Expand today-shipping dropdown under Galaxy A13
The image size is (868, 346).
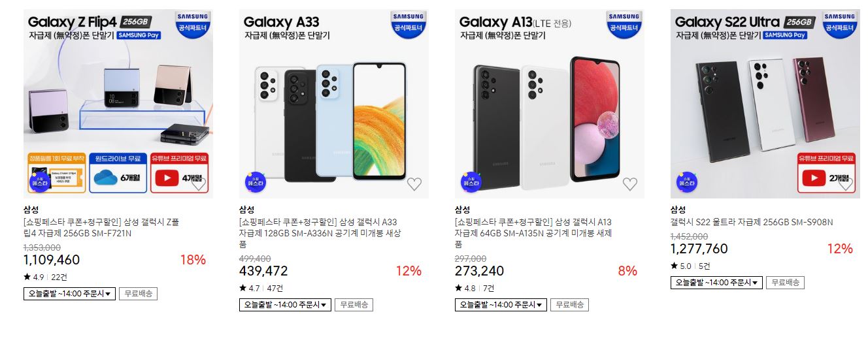[501, 305]
